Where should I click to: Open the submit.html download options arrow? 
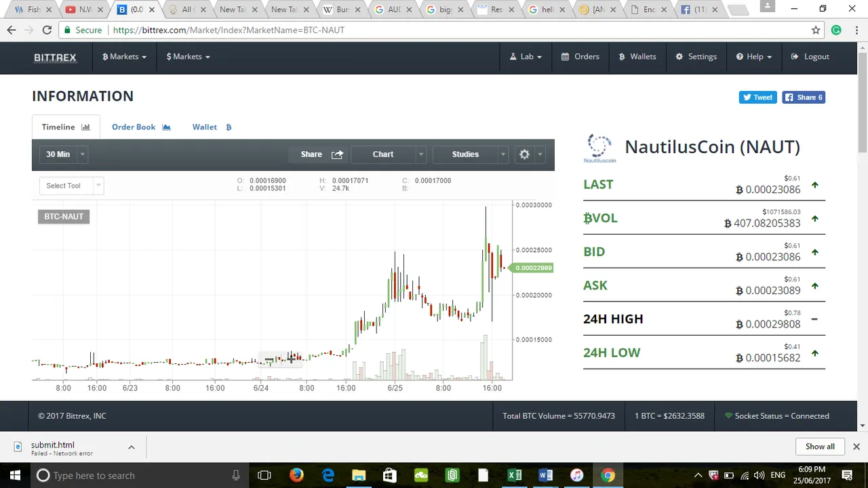pos(132,447)
